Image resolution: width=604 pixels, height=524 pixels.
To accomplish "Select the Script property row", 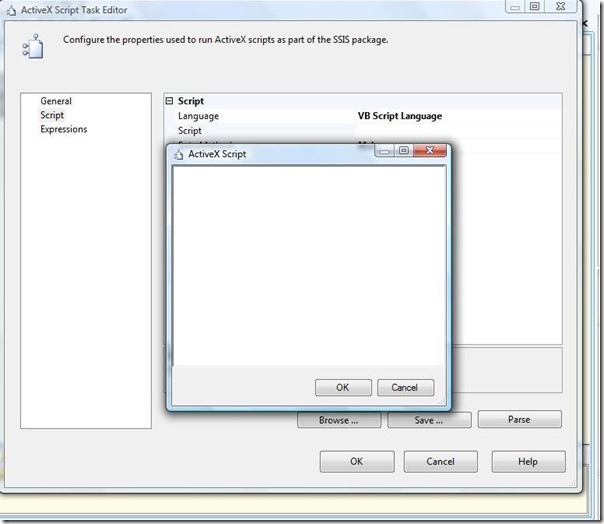I will coord(363,131).
